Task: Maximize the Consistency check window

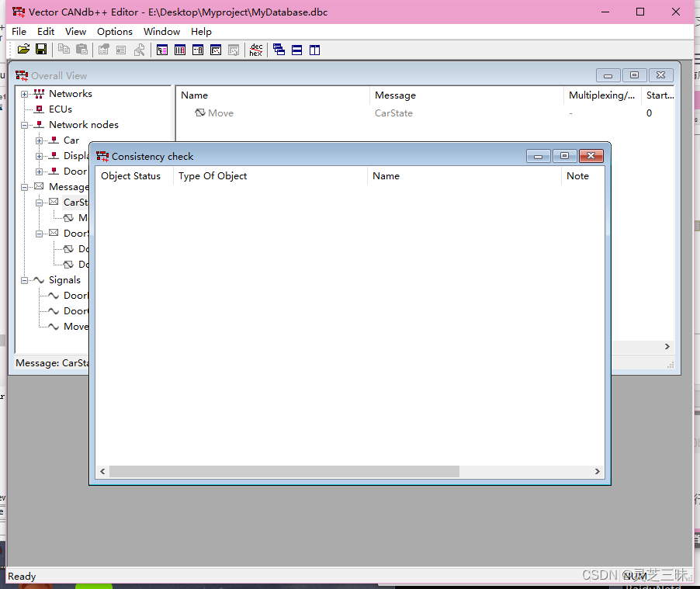Action: [565, 156]
